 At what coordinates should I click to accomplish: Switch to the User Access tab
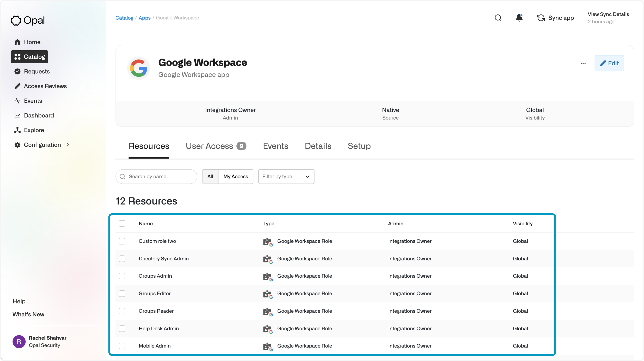point(216,146)
